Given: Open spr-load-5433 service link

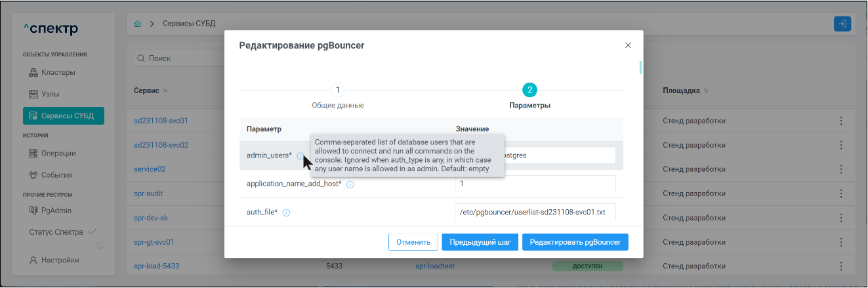Looking at the screenshot, I should pos(156,266).
